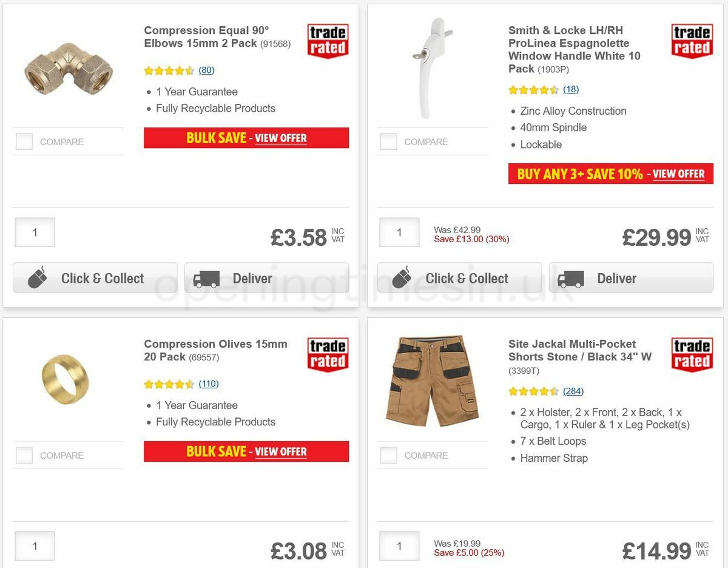
Task: Click the quantity field for Compression Olives
Action: coord(35,546)
